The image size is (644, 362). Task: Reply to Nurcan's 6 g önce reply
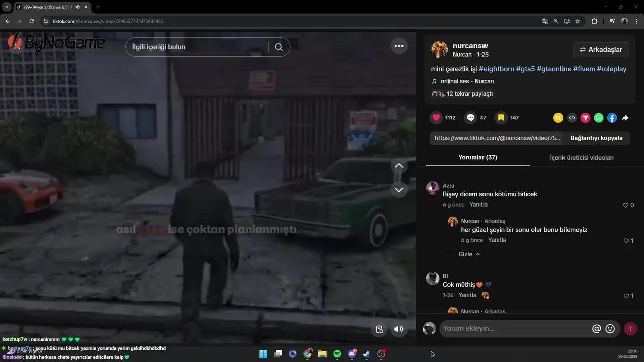point(497,240)
